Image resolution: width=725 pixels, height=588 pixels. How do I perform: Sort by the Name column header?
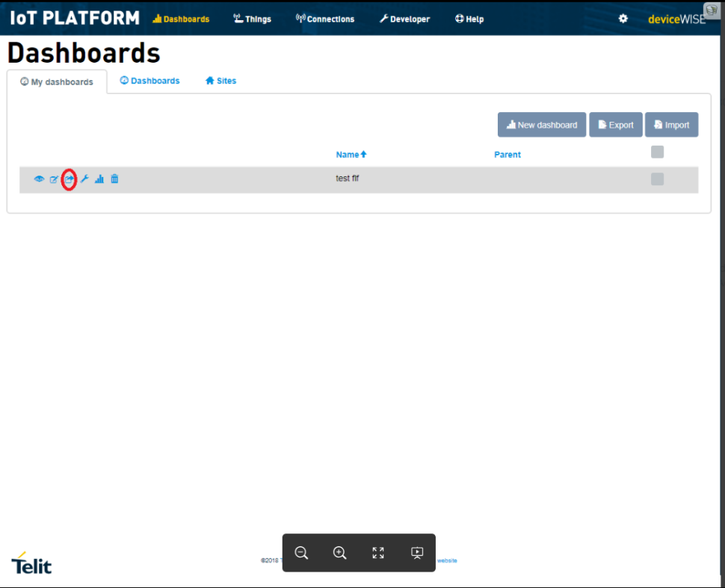click(x=351, y=155)
